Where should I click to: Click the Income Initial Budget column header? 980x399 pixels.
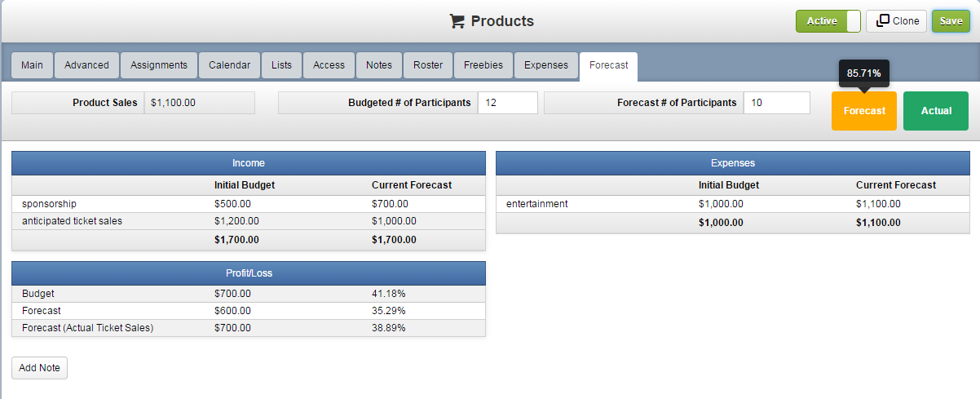coord(245,185)
